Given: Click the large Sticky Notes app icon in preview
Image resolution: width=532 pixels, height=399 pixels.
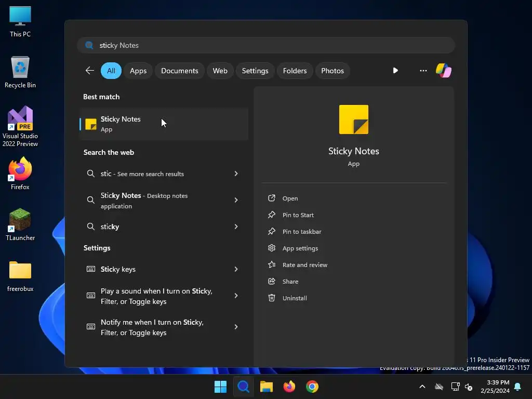Looking at the screenshot, I should [x=353, y=119].
